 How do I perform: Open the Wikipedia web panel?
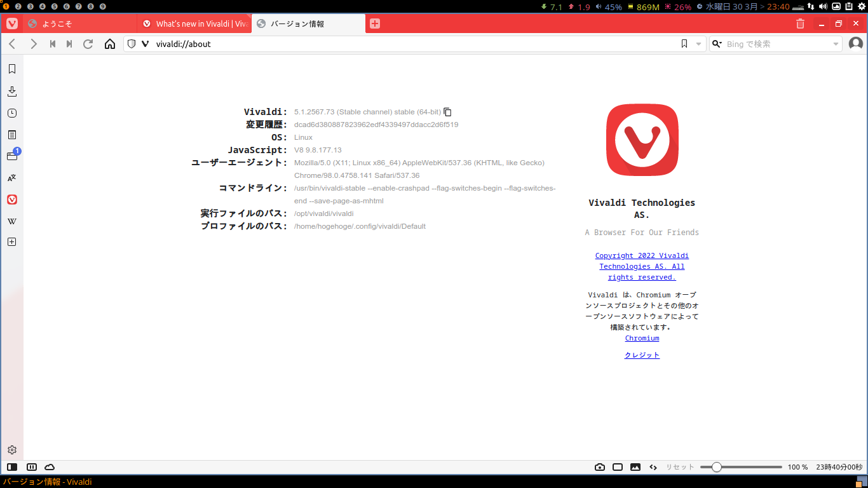12,221
